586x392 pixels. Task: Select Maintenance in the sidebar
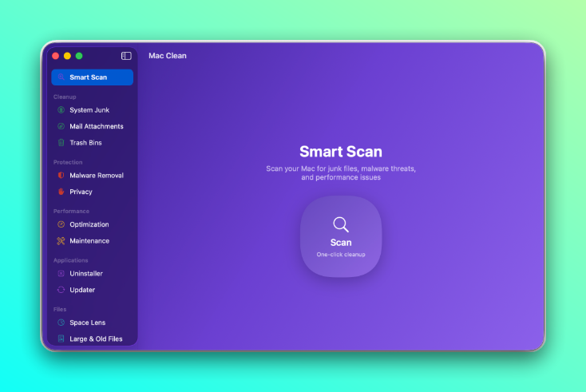93,240
